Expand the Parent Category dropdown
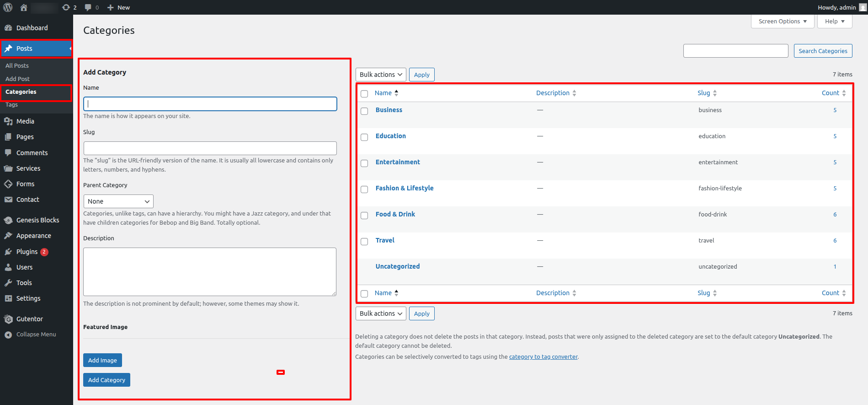The width and height of the screenshot is (868, 405). pos(118,201)
